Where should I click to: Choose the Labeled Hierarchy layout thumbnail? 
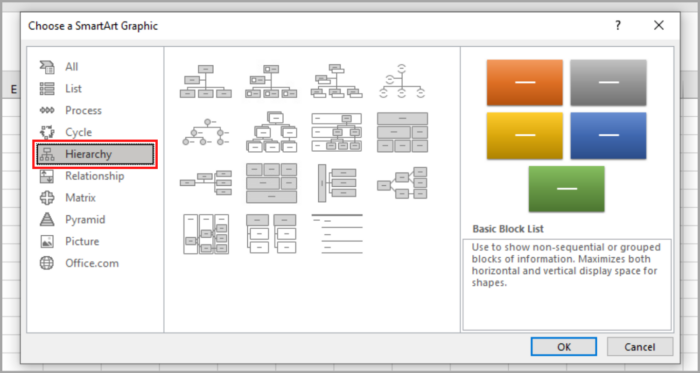[337, 133]
